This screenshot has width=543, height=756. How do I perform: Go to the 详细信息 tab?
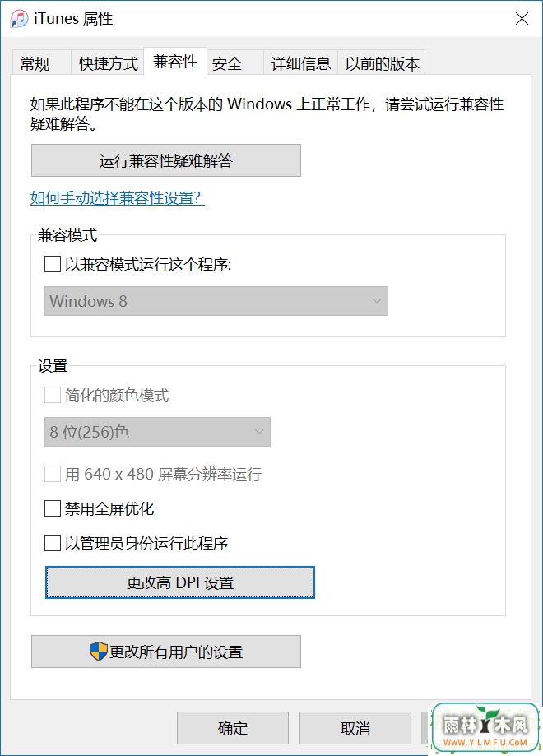coord(300,63)
